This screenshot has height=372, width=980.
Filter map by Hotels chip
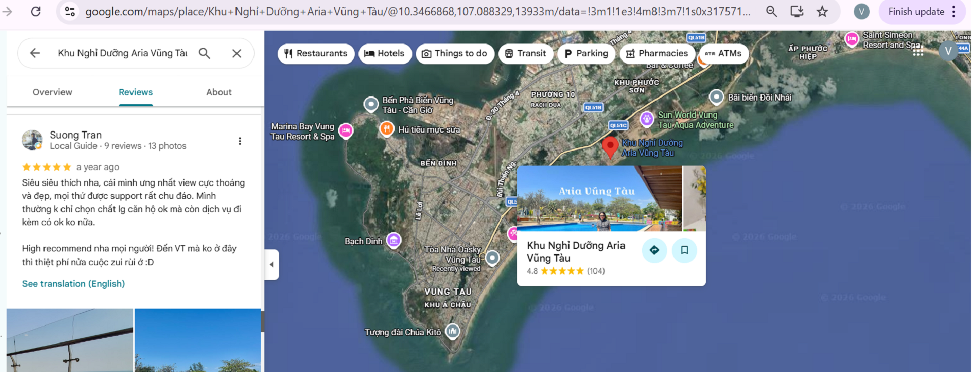(385, 54)
